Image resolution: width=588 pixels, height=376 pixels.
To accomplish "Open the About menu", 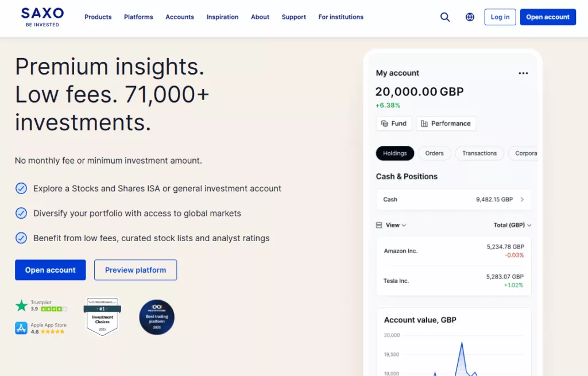I will [260, 17].
